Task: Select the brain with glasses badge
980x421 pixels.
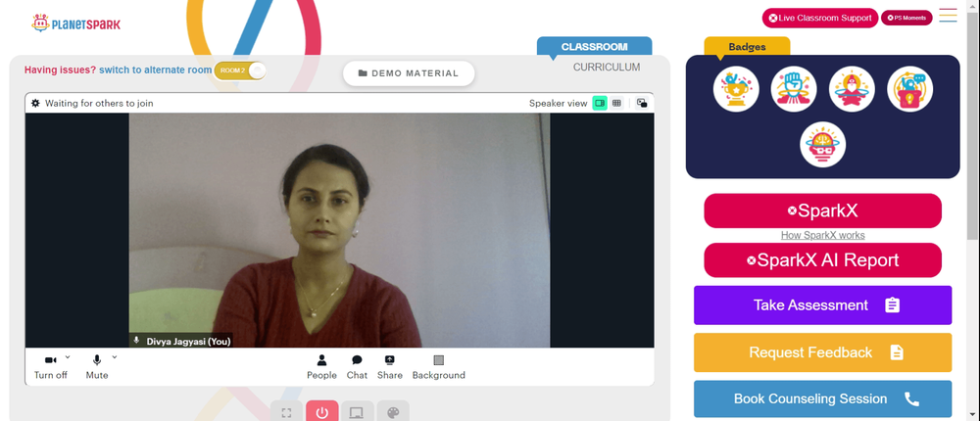Action: point(823,144)
